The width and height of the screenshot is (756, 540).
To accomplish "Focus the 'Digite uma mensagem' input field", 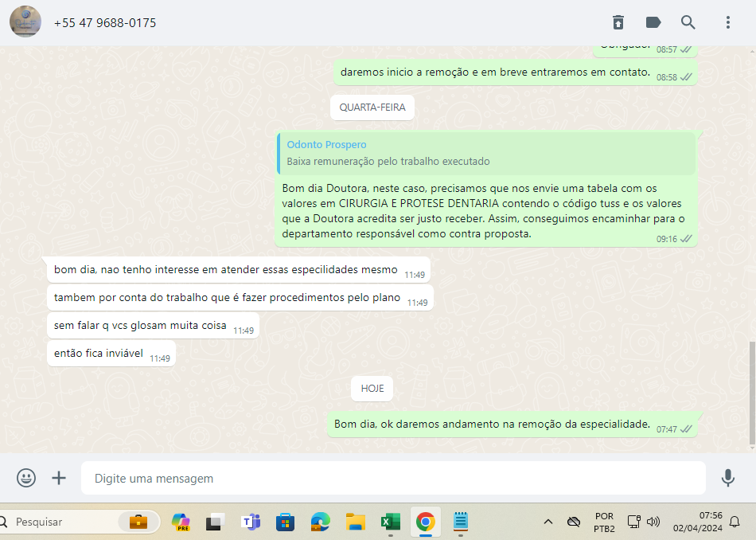I will 393,478.
